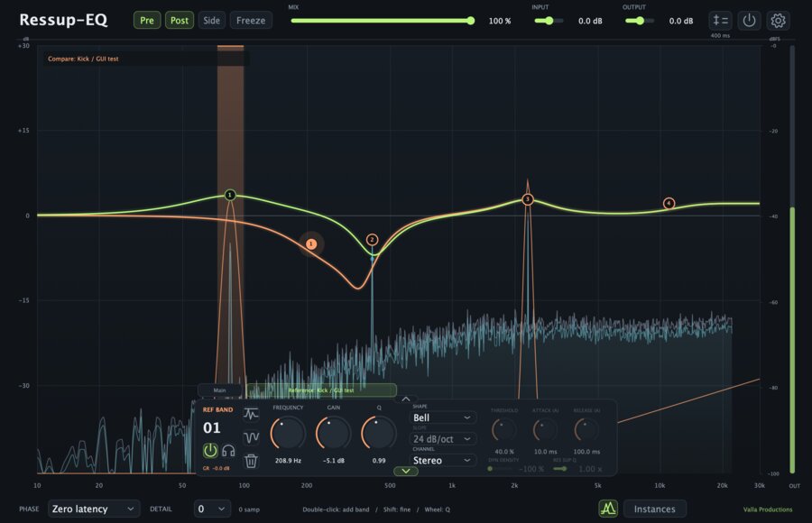
Task: Click the Res Sup Q slider
Action: click(x=559, y=469)
